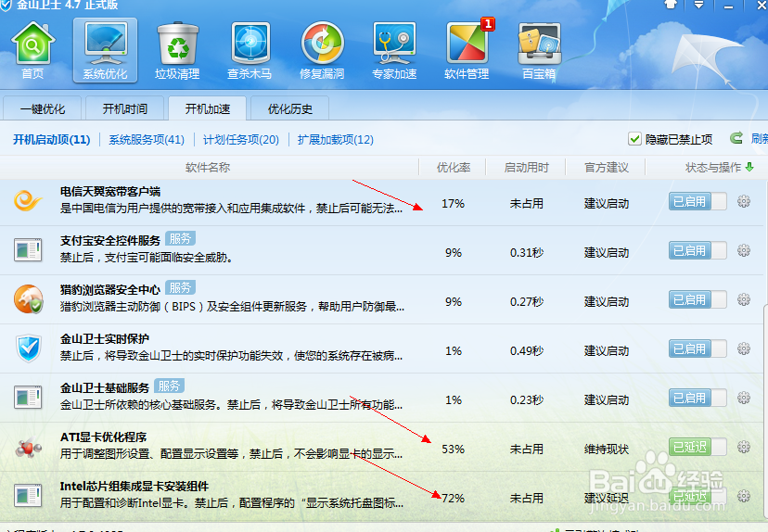Select the ATI显卡优化程序 row title
Screen dimensions: 768x532
(103, 437)
